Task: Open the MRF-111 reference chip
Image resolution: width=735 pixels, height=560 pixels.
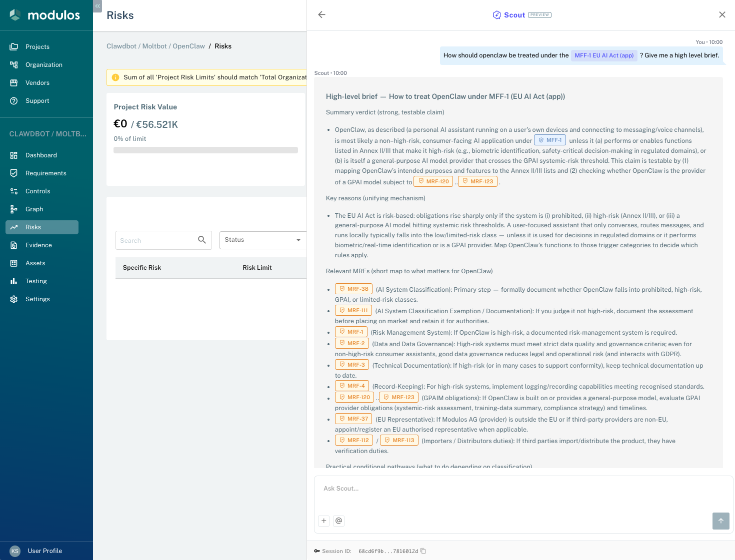Action: [353, 311]
